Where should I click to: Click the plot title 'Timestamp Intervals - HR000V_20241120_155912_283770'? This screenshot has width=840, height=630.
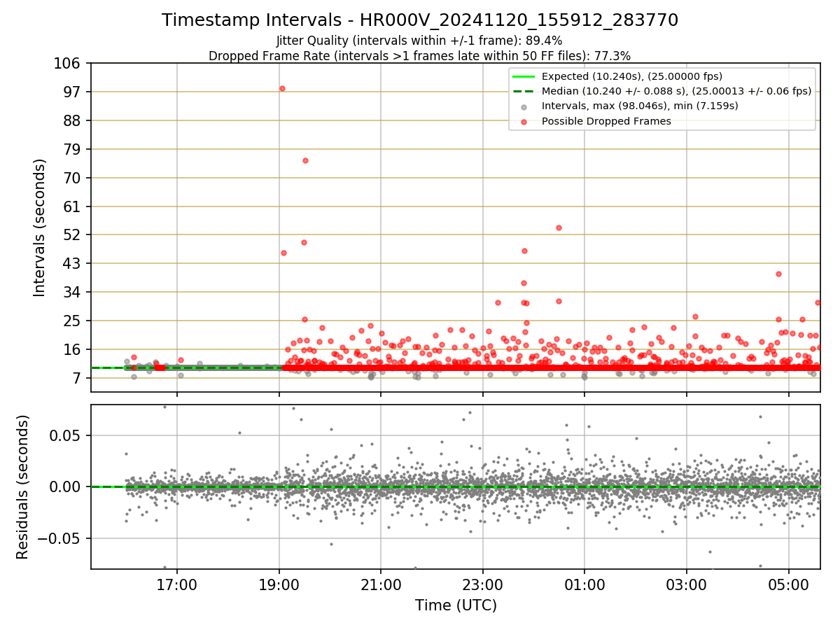tap(420, 20)
